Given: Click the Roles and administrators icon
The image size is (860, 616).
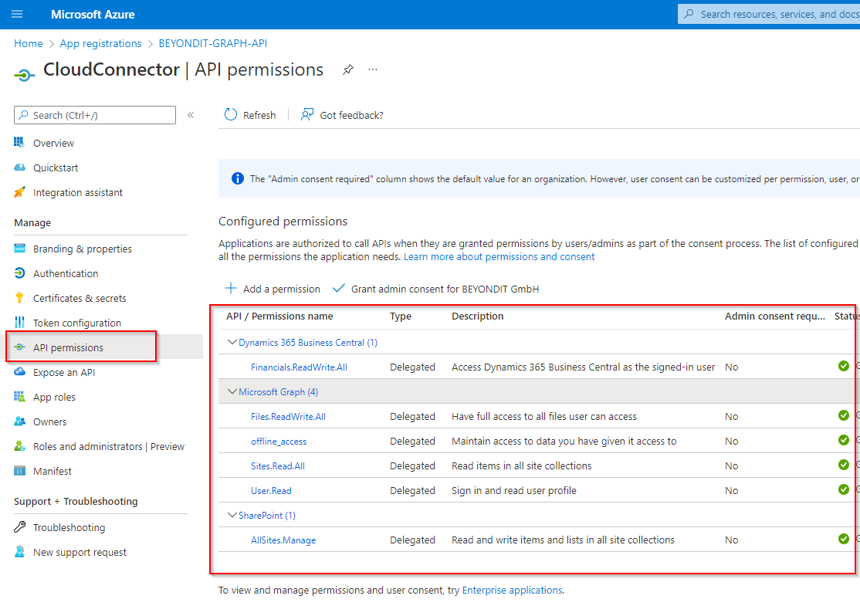Looking at the screenshot, I should tap(19, 446).
